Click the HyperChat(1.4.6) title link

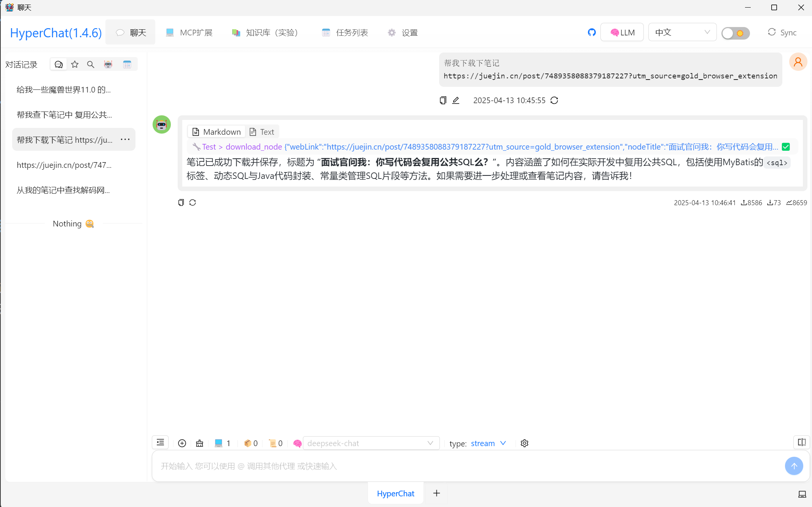coord(56,33)
